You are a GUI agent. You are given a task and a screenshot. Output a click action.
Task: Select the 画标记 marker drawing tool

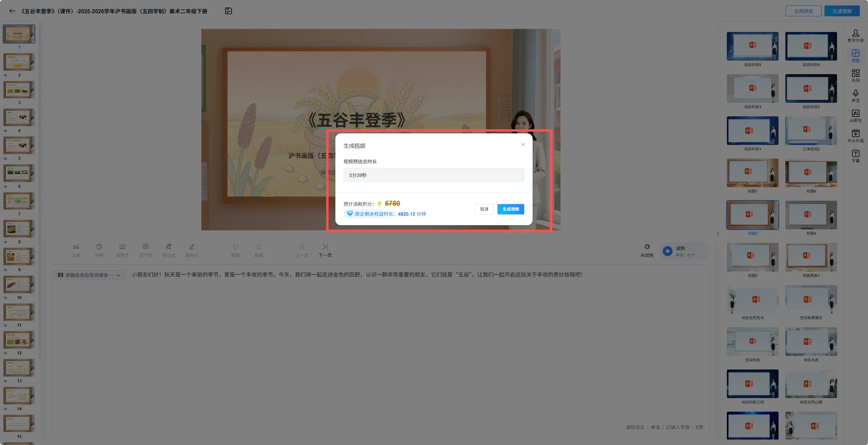(191, 250)
